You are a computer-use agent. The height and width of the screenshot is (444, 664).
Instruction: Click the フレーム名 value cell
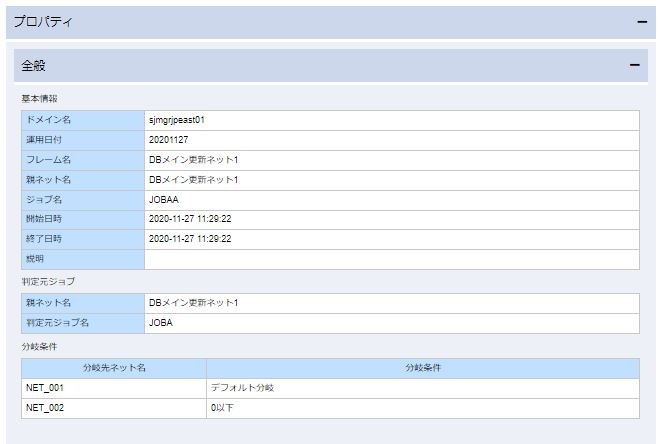coord(392,160)
